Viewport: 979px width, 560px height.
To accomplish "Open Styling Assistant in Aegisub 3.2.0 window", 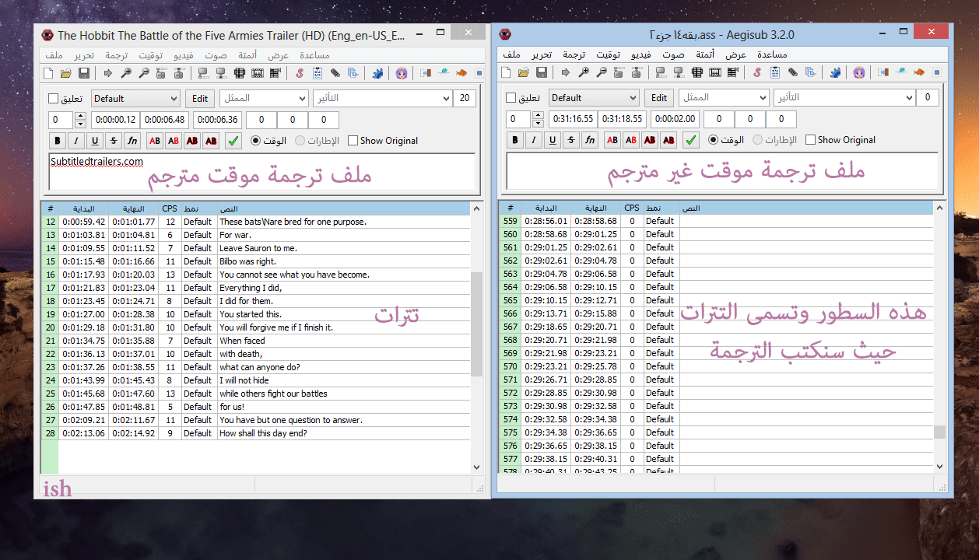I will (901, 72).
